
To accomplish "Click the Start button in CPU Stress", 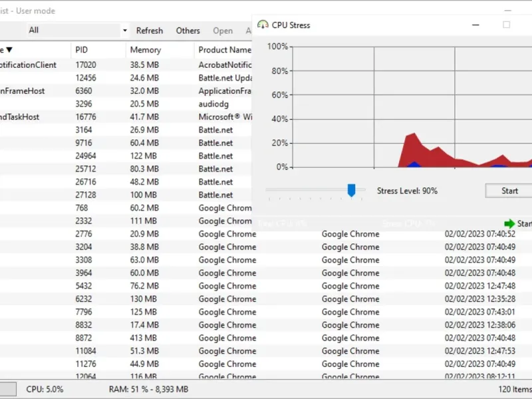I will click(x=509, y=191).
